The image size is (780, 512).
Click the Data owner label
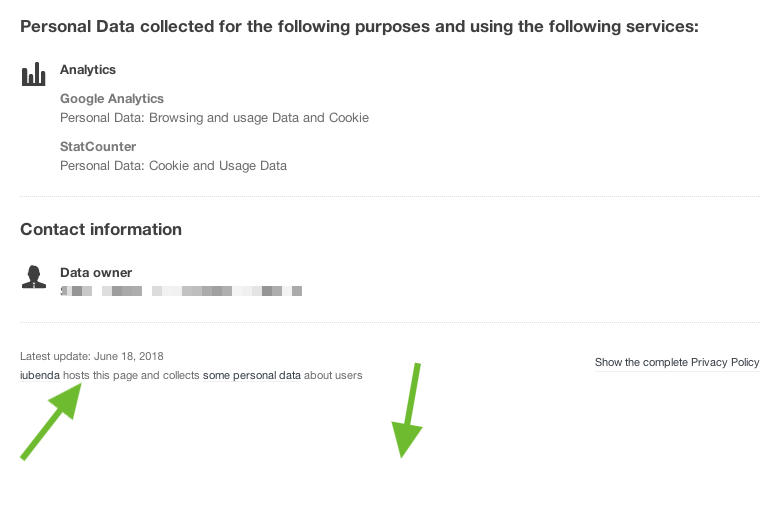(96, 272)
